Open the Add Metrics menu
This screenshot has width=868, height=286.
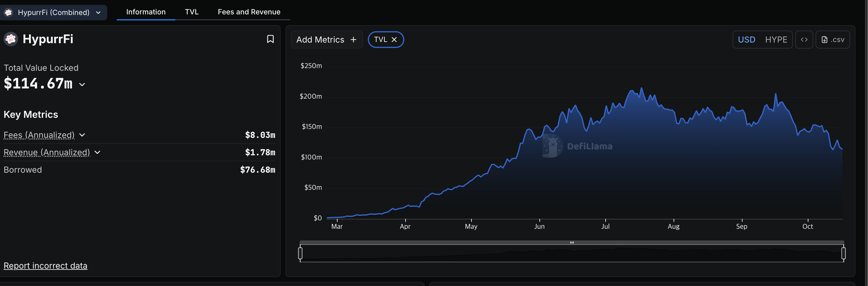(326, 40)
